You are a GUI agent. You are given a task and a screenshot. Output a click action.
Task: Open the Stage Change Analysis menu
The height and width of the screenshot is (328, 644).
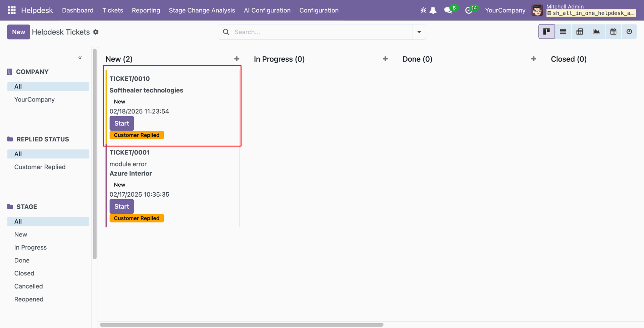click(x=202, y=10)
